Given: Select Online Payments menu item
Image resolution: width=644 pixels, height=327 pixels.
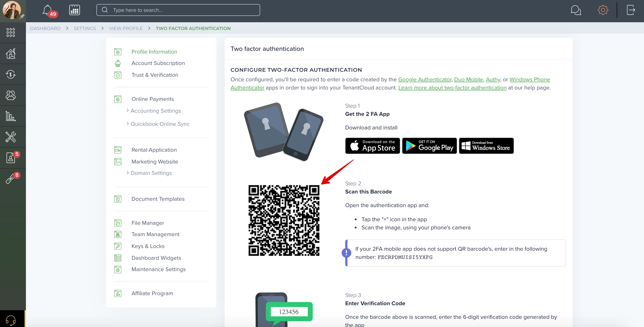Looking at the screenshot, I should (153, 99).
